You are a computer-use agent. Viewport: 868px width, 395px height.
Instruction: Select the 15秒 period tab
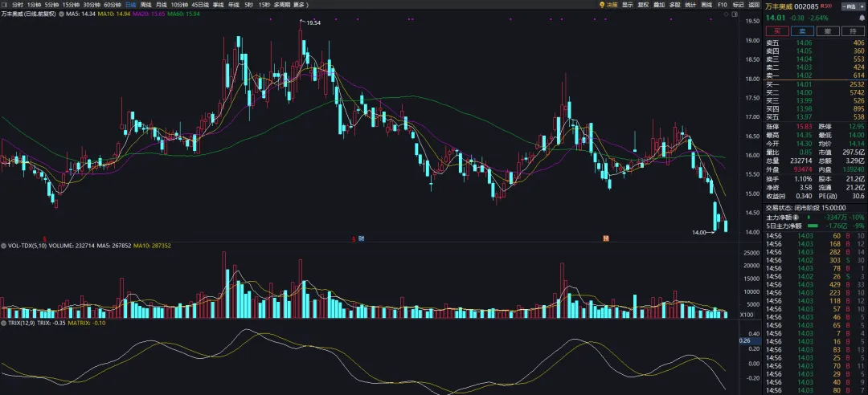coord(264,5)
